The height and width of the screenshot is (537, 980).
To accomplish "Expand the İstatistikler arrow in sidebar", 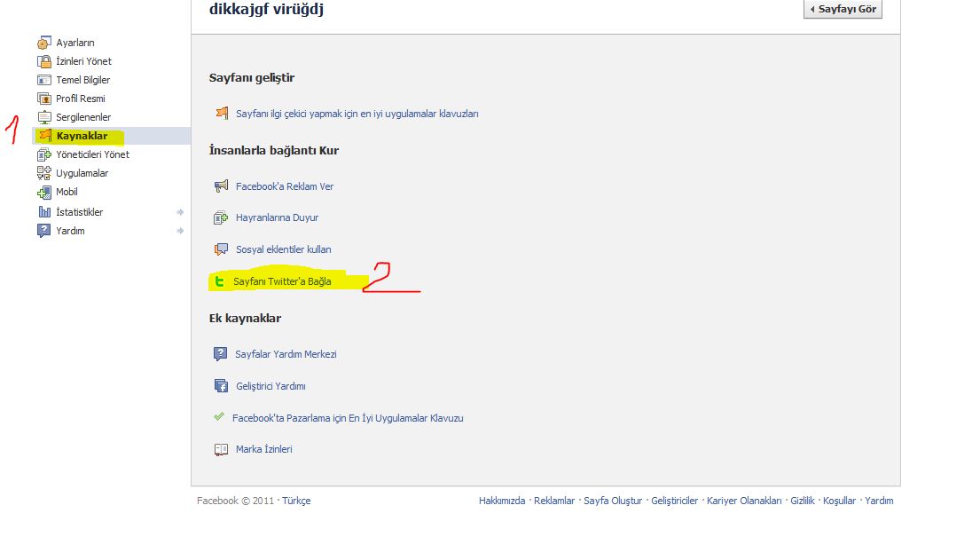I will [180, 212].
